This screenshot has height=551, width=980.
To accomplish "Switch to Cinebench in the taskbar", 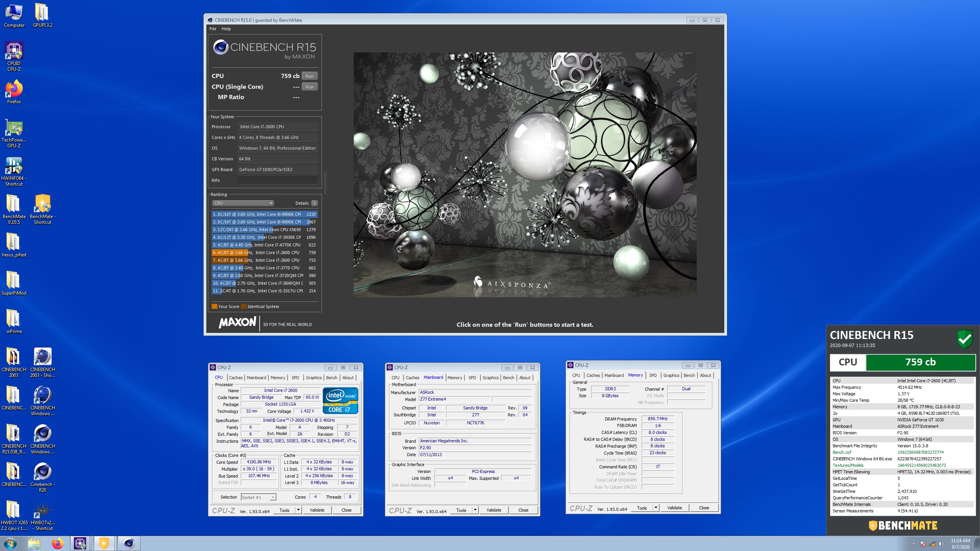I will pyautogui.click(x=129, y=543).
